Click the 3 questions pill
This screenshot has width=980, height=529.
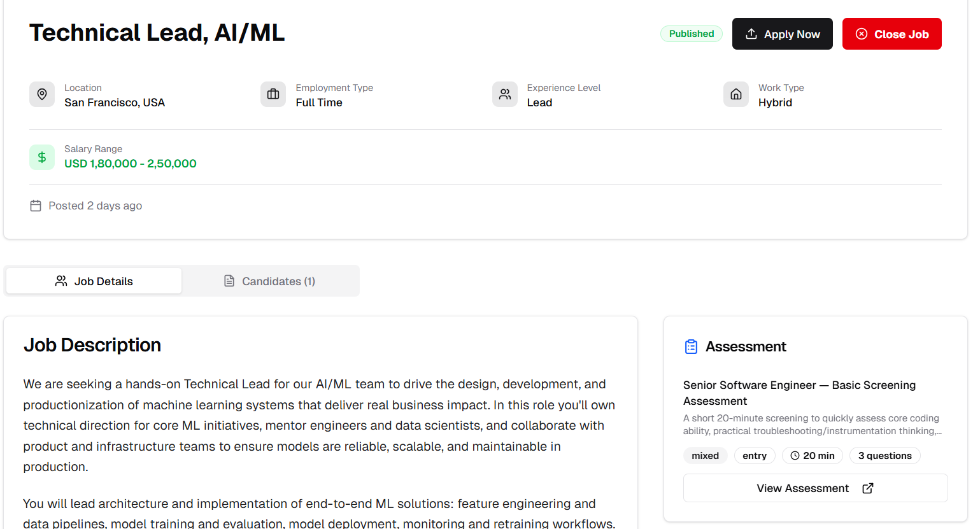tap(884, 455)
